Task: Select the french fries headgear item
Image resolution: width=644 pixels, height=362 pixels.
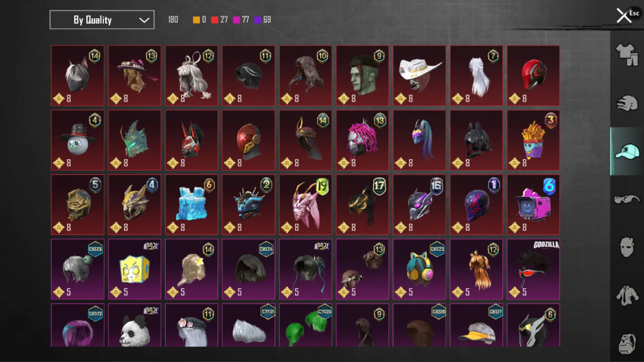Action: tap(533, 140)
